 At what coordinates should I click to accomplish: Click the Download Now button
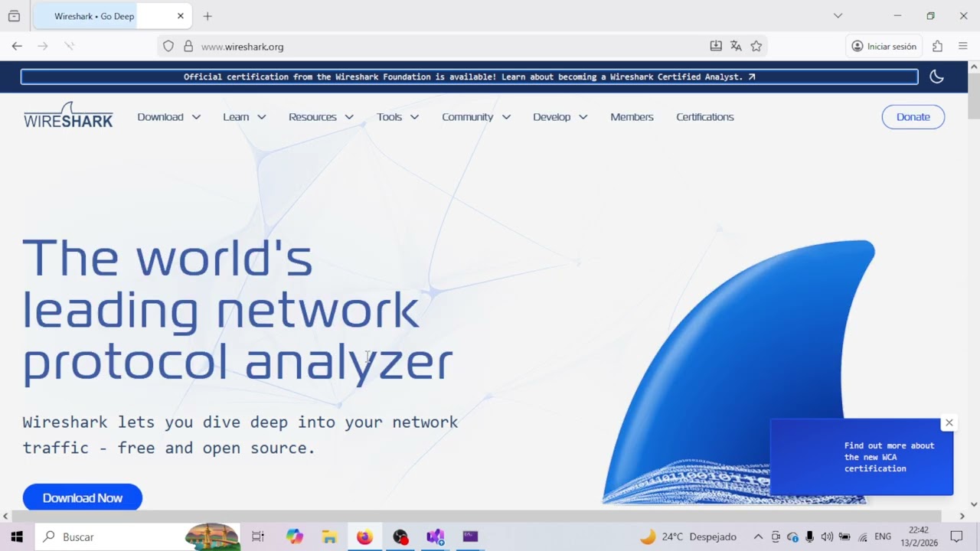[x=83, y=497]
